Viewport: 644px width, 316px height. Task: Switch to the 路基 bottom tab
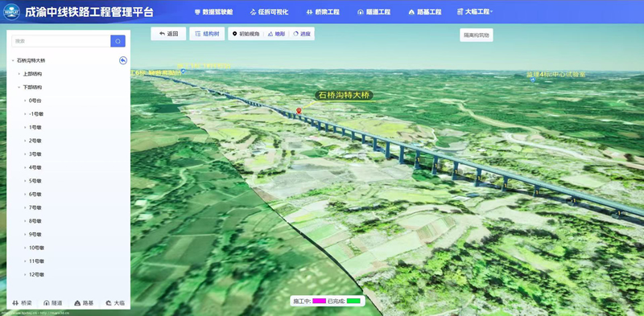[85, 303]
